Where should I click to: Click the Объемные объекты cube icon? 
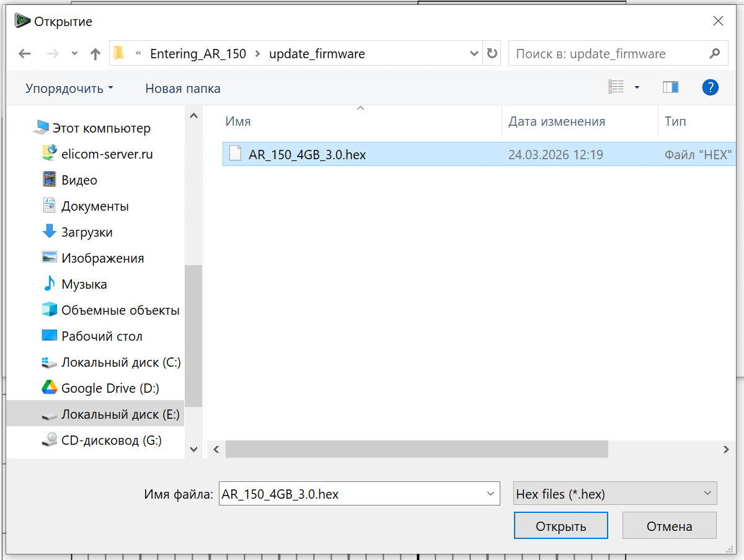point(49,310)
